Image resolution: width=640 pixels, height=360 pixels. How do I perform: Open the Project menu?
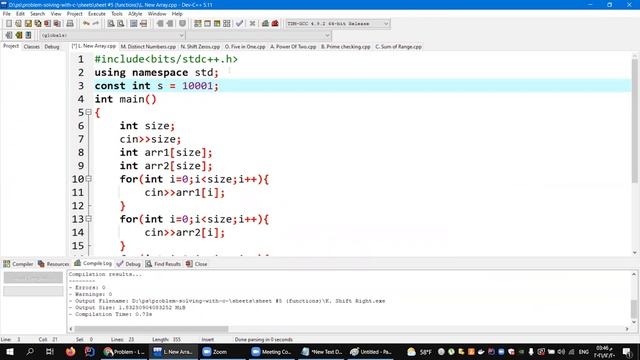[75, 14]
